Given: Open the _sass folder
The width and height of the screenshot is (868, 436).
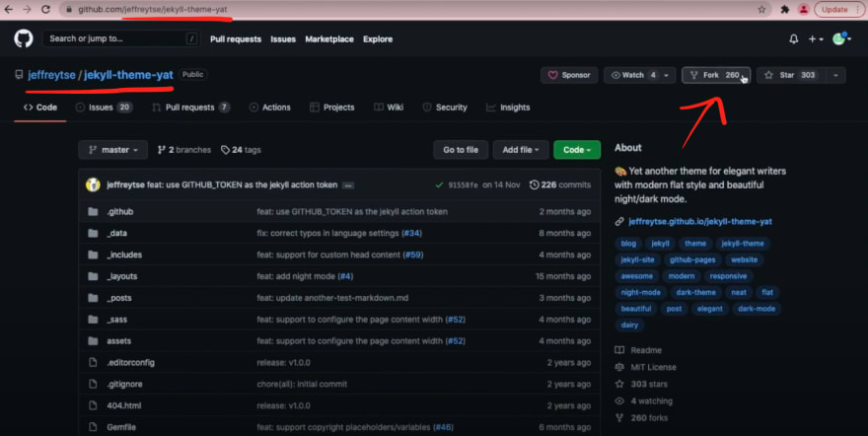Looking at the screenshot, I should 116,320.
